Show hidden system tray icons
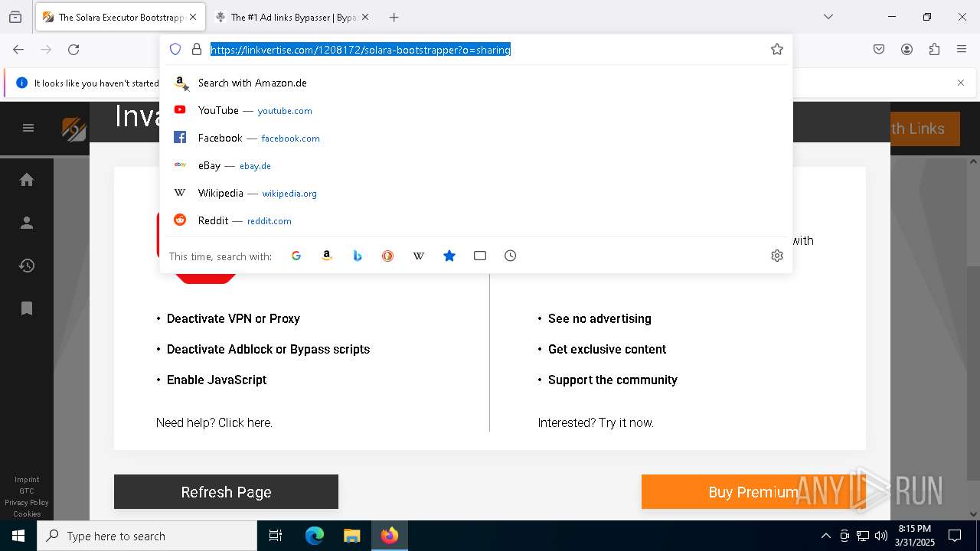 [825, 536]
